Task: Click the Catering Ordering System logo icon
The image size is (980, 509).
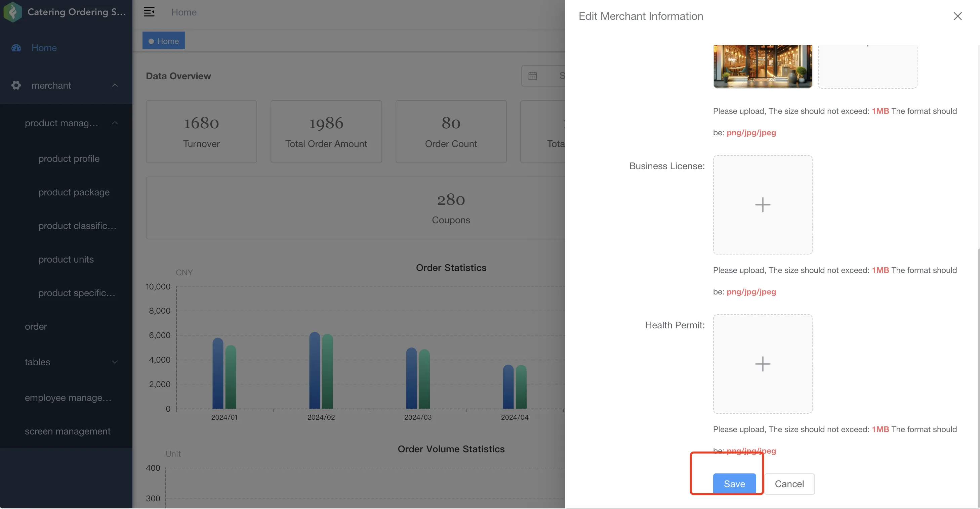Action: (12, 12)
